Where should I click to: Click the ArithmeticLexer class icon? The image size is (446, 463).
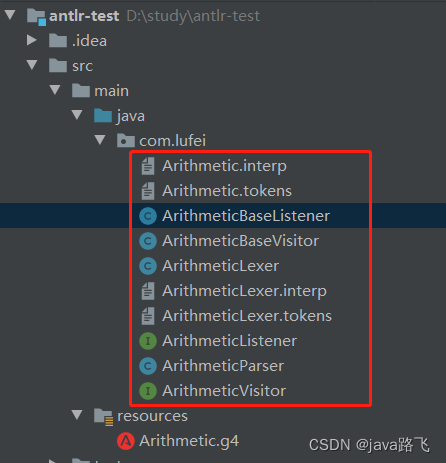tap(148, 266)
